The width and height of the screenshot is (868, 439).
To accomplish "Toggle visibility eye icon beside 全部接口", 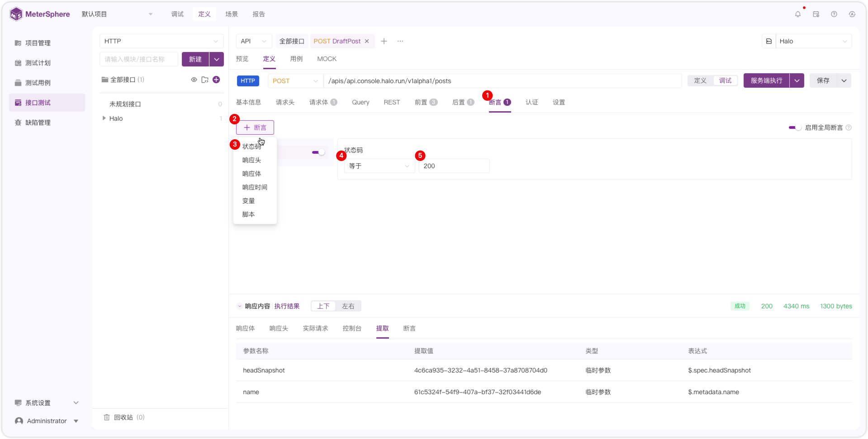I will point(194,80).
